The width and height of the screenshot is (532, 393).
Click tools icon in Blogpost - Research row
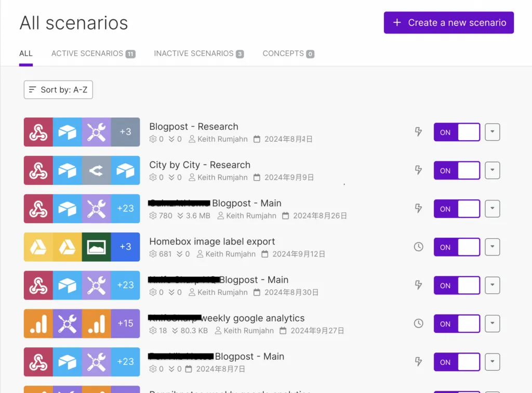click(96, 132)
